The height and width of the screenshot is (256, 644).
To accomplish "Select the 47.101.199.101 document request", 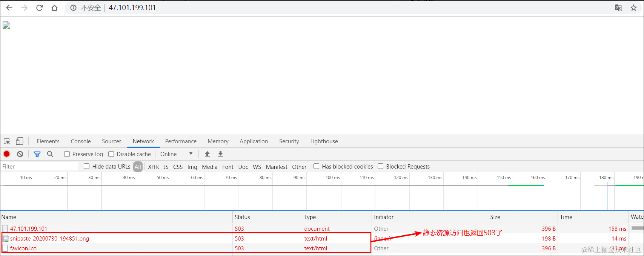I will pyautogui.click(x=29, y=229).
